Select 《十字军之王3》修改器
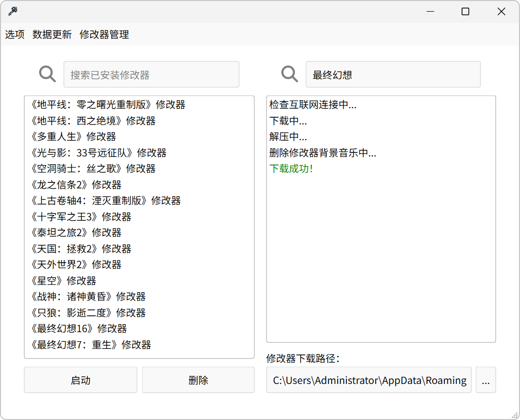This screenshot has width=520, height=420. 139,217
